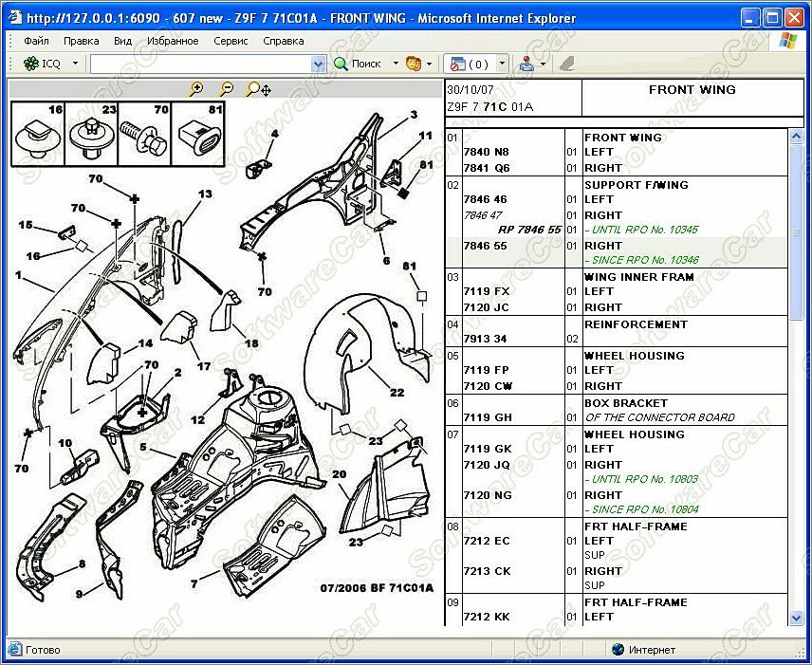Expand the Поиск button dropdown arrow

click(x=396, y=64)
